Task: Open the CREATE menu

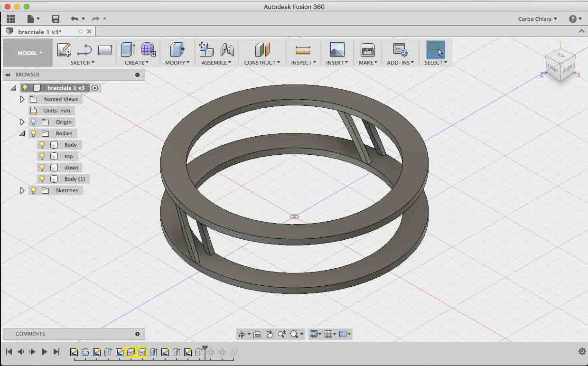Action: tap(137, 63)
